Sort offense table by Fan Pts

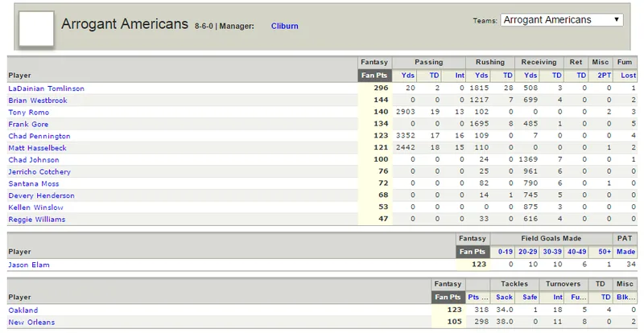coord(374,75)
